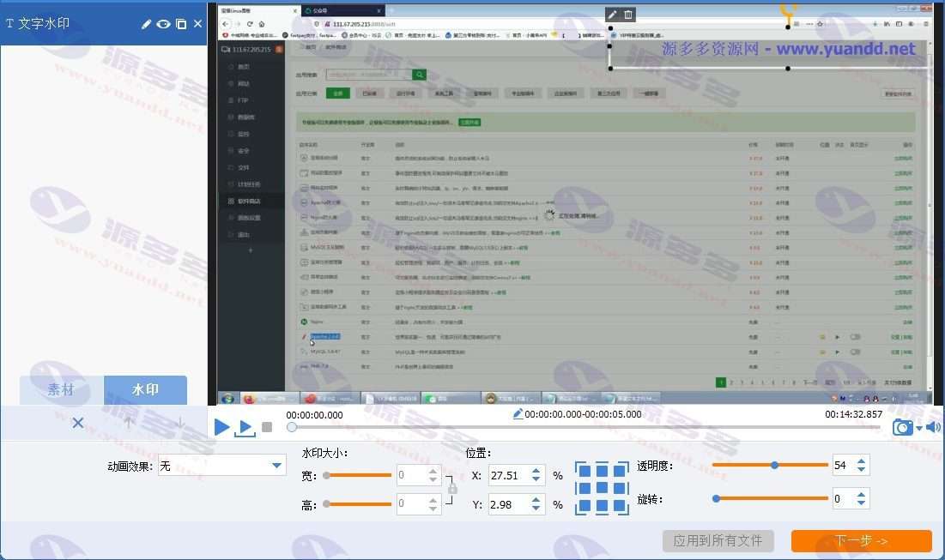Increase the 宽 width value with the up arrow
The width and height of the screenshot is (945, 560).
[433, 470]
